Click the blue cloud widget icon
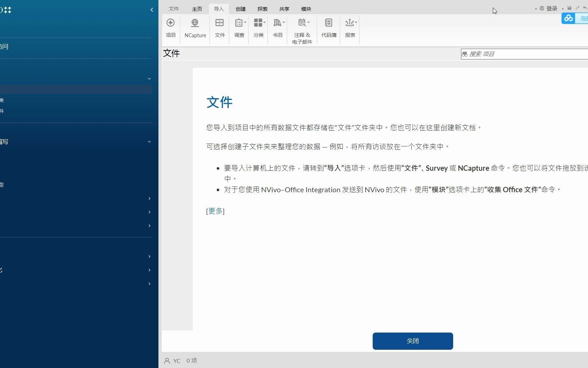The height and width of the screenshot is (368, 588). pyautogui.click(x=568, y=18)
